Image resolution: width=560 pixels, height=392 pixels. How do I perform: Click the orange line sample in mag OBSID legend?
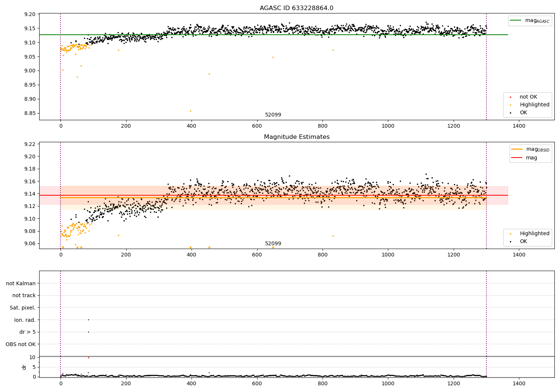pos(517,149)
